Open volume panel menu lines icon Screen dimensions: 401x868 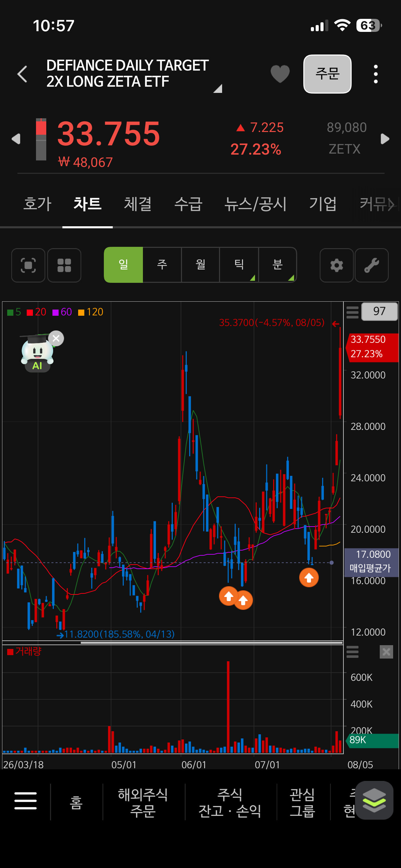click(x=352, y=652)
